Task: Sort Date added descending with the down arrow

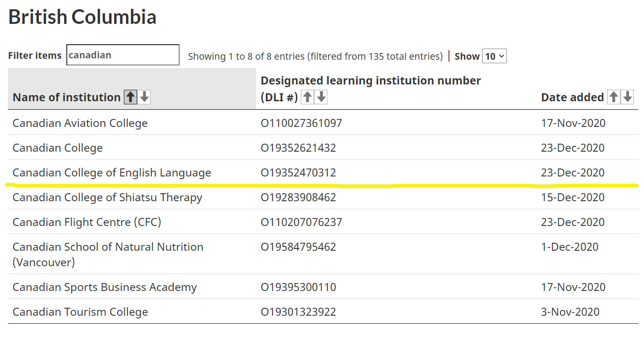Action: [628, 97]
